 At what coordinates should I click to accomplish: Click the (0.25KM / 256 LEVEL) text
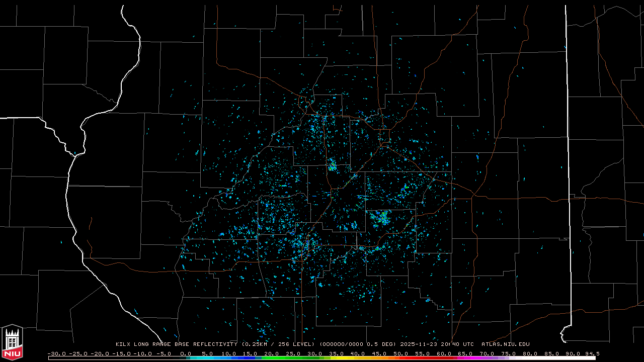point(278,344)
